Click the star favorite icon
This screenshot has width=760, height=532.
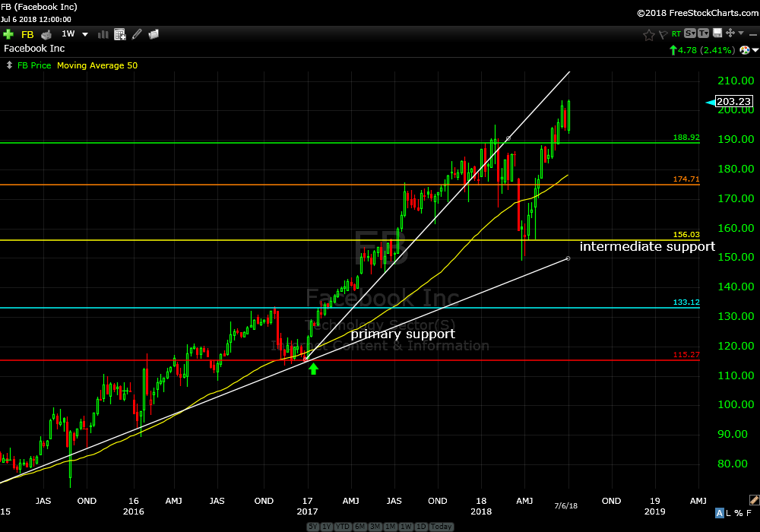648,34
